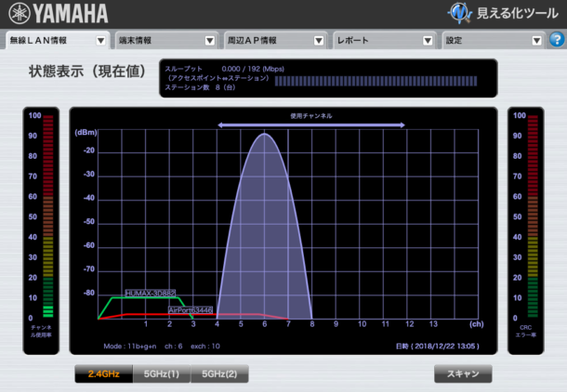Click the 日時 2018/12/22 13:05 timestamp
The image size is (567, 392).
tap(438, 346)
